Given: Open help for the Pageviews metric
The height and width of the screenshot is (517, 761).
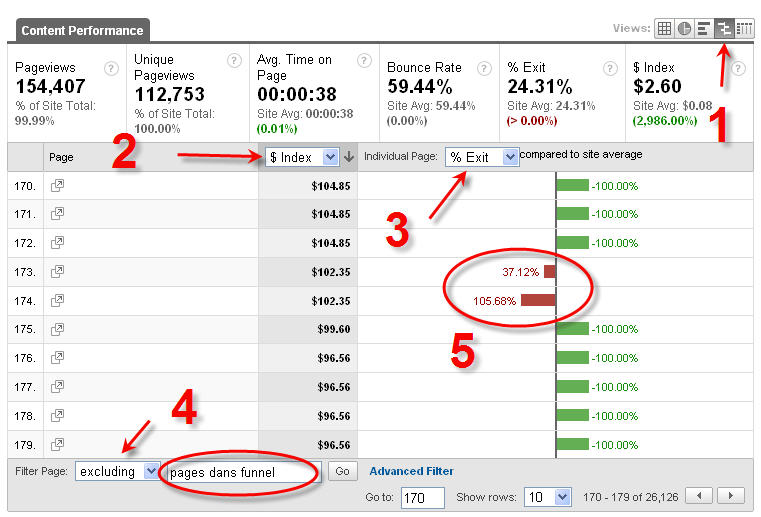Looking at the screenshot, I should tap(113, 68).
